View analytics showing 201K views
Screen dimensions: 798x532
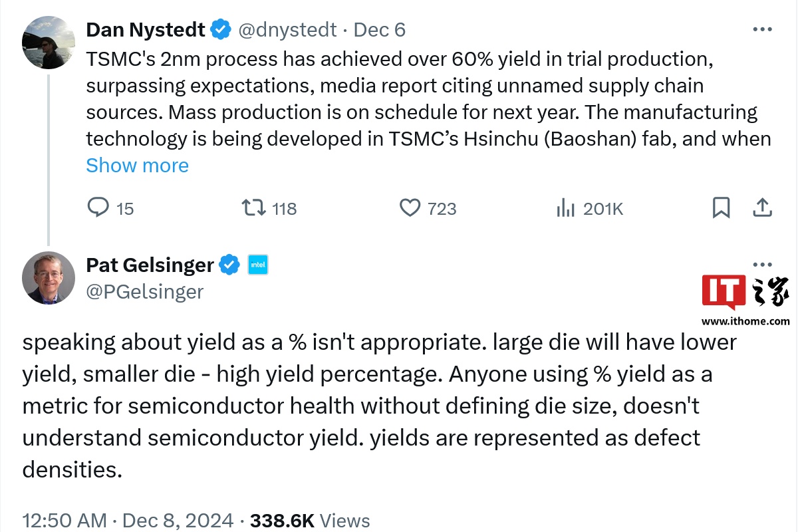coord(589,209)
